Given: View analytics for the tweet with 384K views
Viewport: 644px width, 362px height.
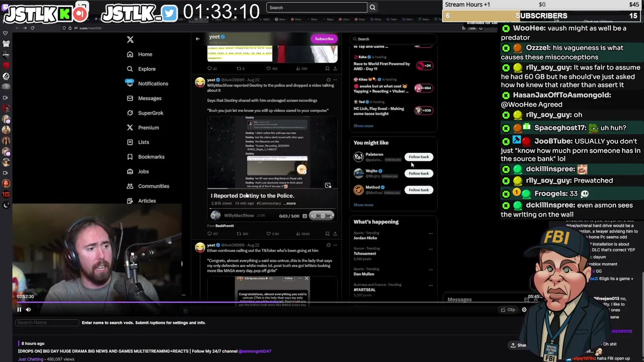Looking at the screenshot, I should (x=304, y=234).
